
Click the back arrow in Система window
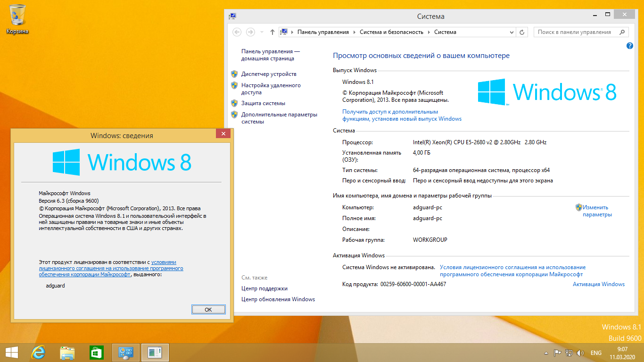(x=237, y=32)
